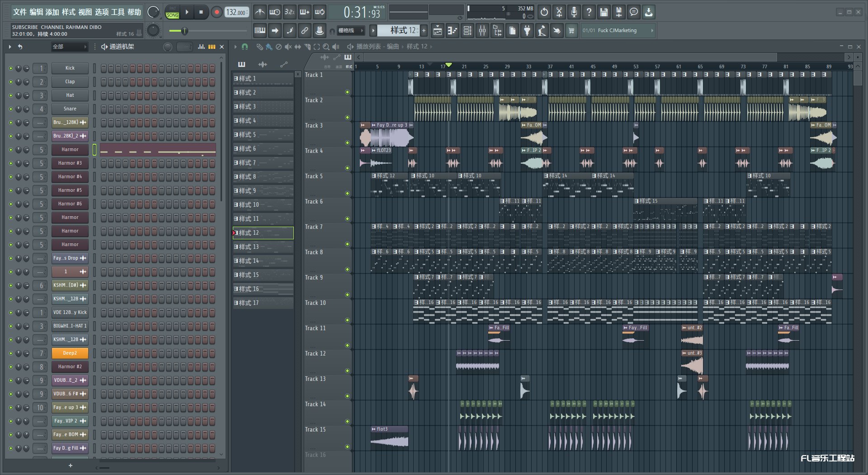
Task: Click the Deep2 channel button
Action: point(70,353)
